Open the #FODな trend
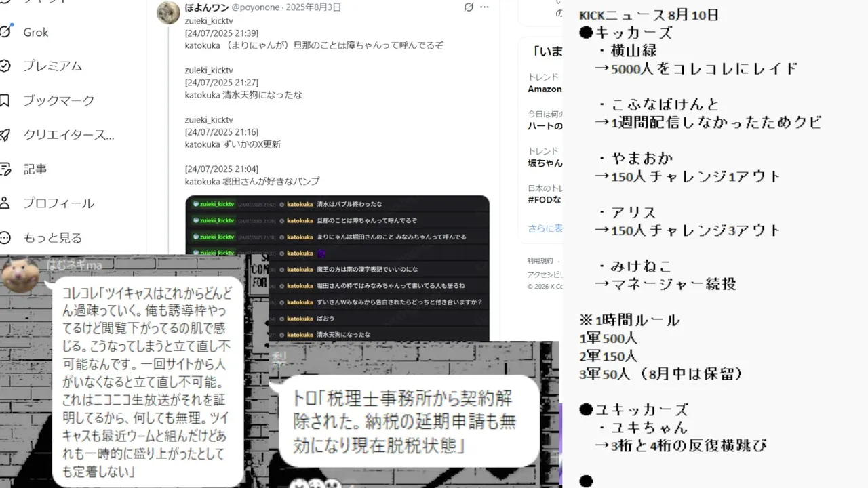 coord(545,199)
